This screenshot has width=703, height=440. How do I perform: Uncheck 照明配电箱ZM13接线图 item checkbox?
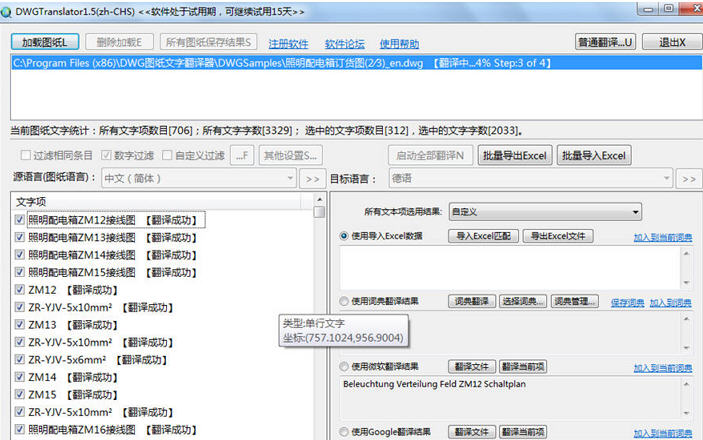(19, 237)
